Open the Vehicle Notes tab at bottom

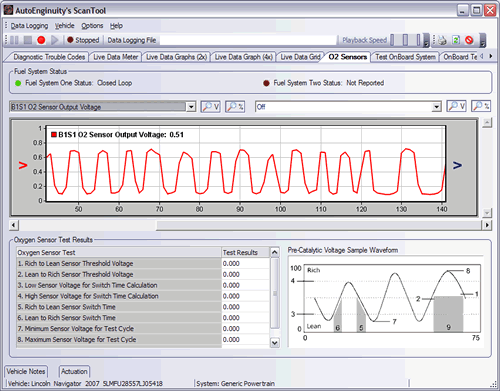tap(26, 371)
